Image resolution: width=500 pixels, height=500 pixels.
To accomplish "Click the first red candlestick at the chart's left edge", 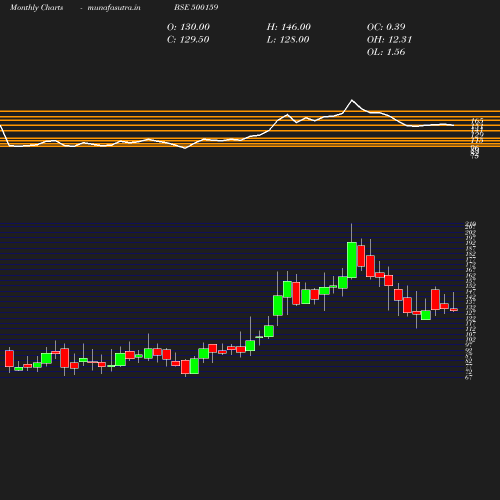I will (x=9, y=358).
